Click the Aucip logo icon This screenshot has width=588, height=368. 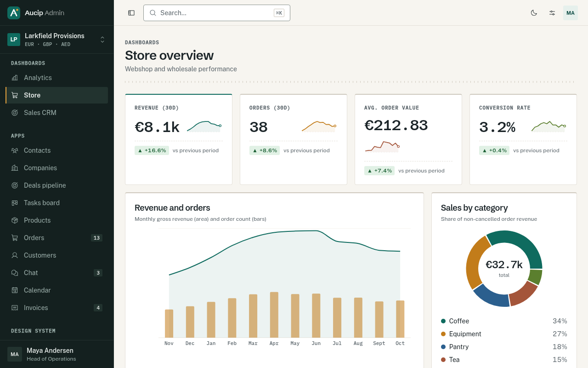click(x=14, y=13)
